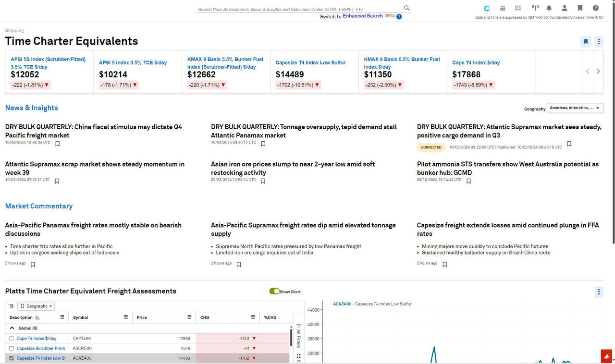Open the notifications bell icon
The height and width of the screenshot is (364, 615).
549,8
